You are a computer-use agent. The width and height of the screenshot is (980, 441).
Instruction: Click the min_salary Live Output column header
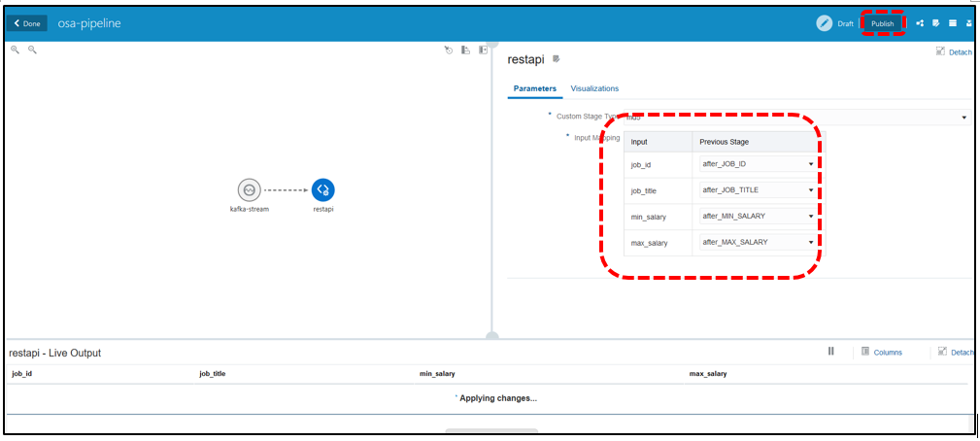pyautogui.click(x=437, y=374)
